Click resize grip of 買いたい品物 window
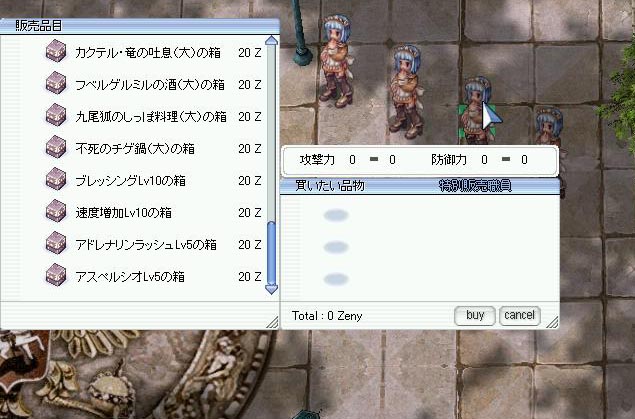 pyautogui.click(x=552, y=322)
